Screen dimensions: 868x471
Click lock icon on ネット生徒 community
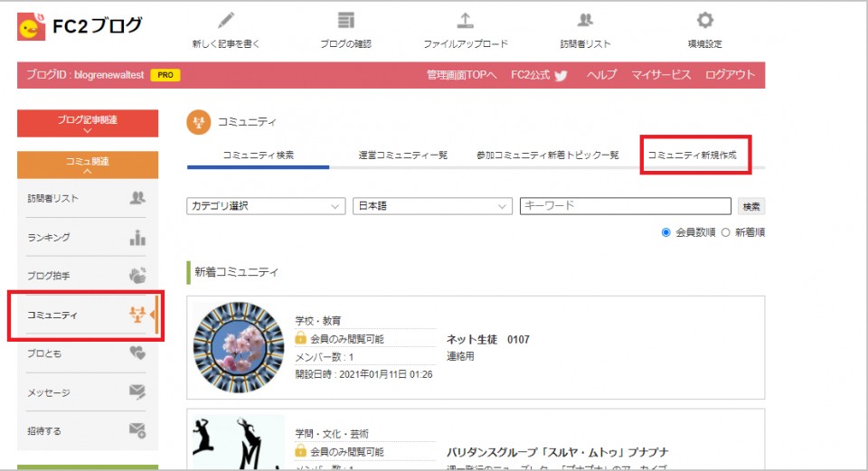[300, 337]
